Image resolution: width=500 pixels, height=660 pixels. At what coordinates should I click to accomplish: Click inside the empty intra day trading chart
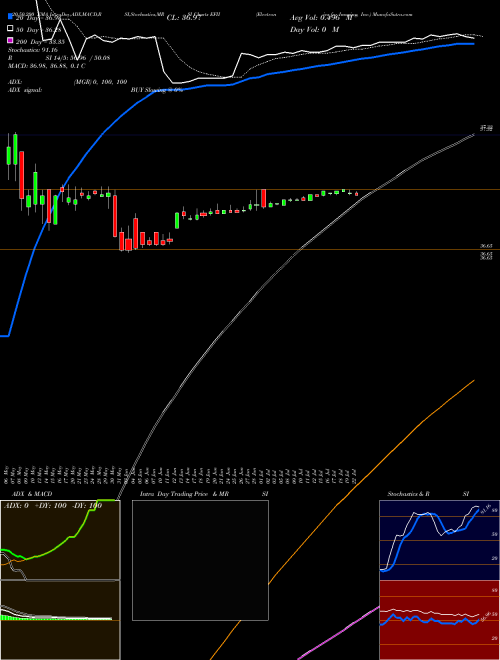click(x=200, y=560)
